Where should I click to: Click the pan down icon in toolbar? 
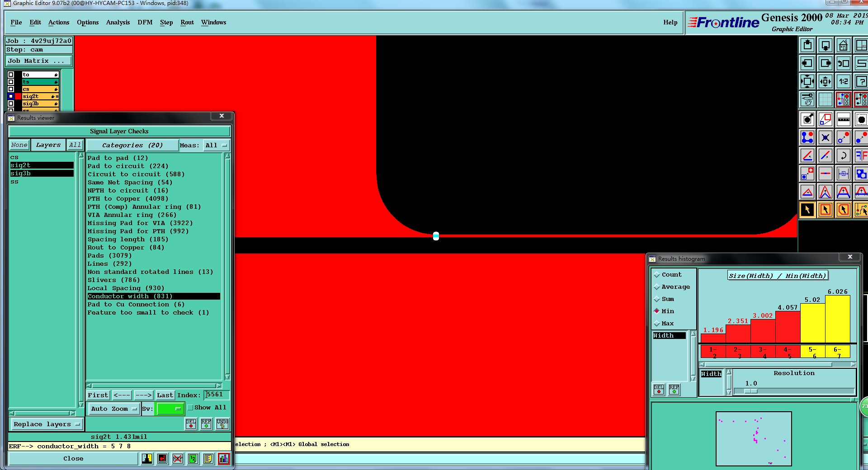click(x=826, y=45)
